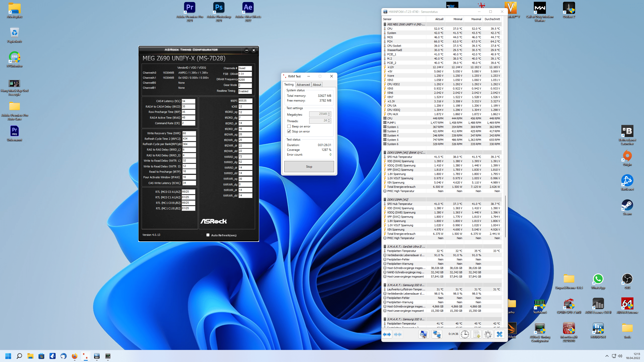Reset the HWiNFO clock timer icon
The image size is (644, 362).
click(x=465, y=334)
